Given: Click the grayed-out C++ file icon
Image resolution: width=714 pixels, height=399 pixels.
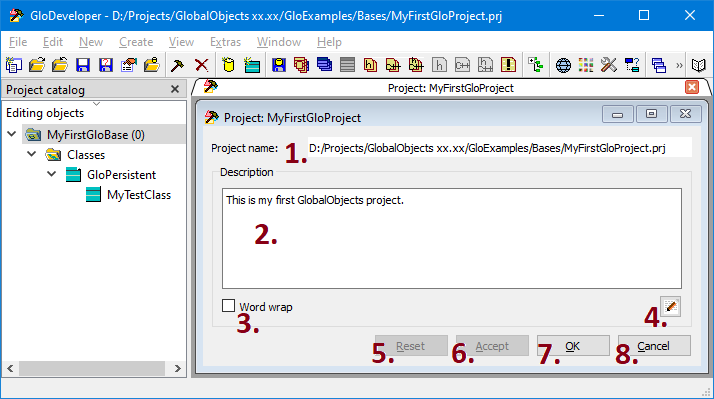Looking at the screenshot, I should [x=462, y=65].
